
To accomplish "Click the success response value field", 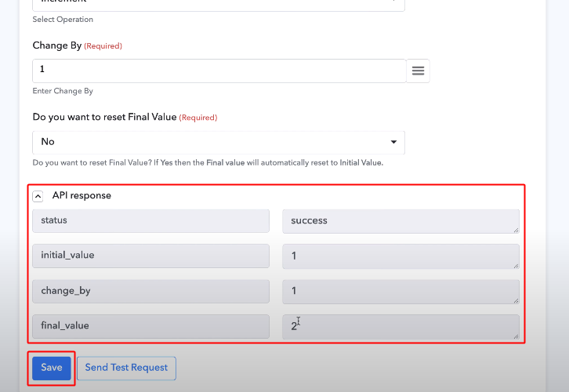I will pyautogui.click(x=400, y=221).
